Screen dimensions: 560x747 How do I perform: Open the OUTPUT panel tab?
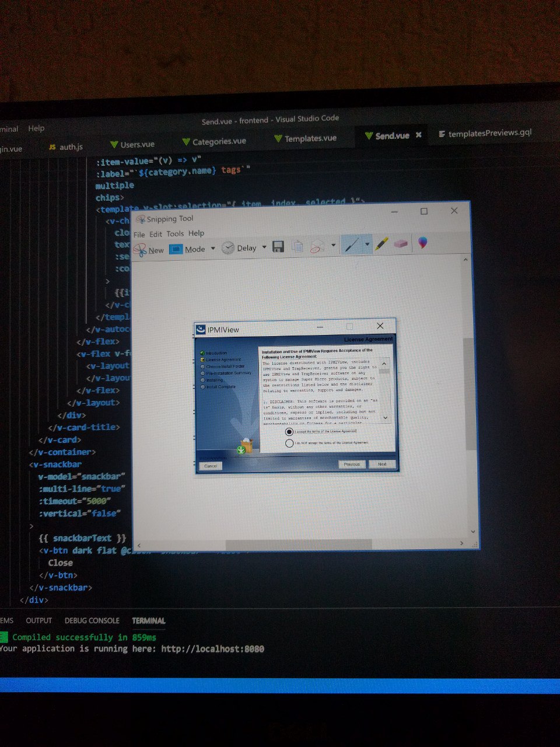click(39, 620)
